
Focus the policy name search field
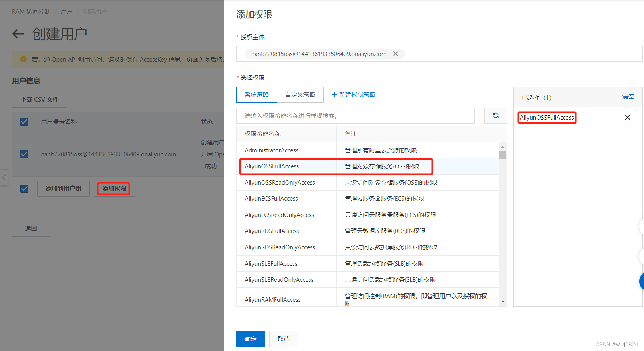pos(355,116)
